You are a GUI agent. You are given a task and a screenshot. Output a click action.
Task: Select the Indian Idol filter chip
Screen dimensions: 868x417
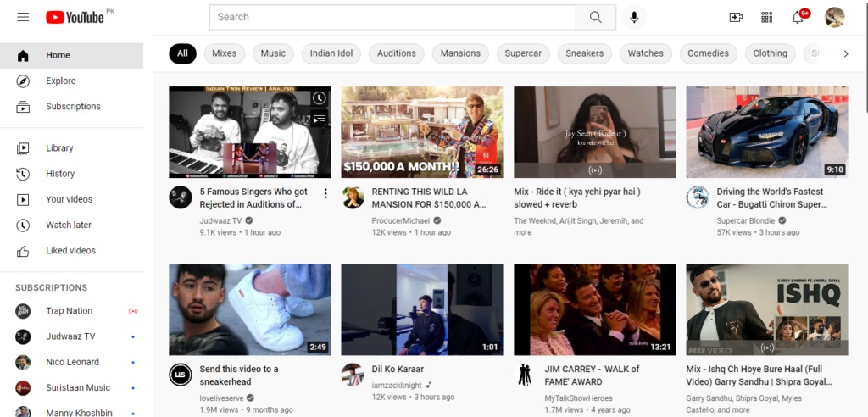pos(331,53)
